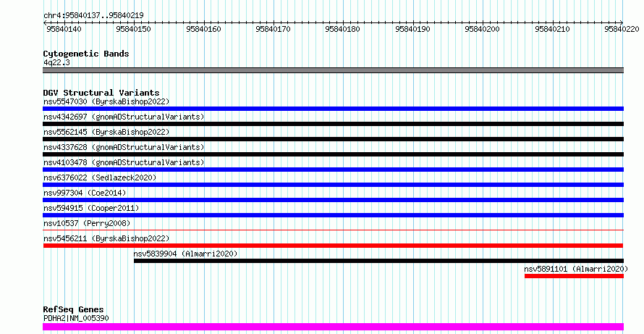Click the thin red line under nsv10537
The height and width of the screenshot is (334, 644).
pyautogui.click(x=333, y=230)
